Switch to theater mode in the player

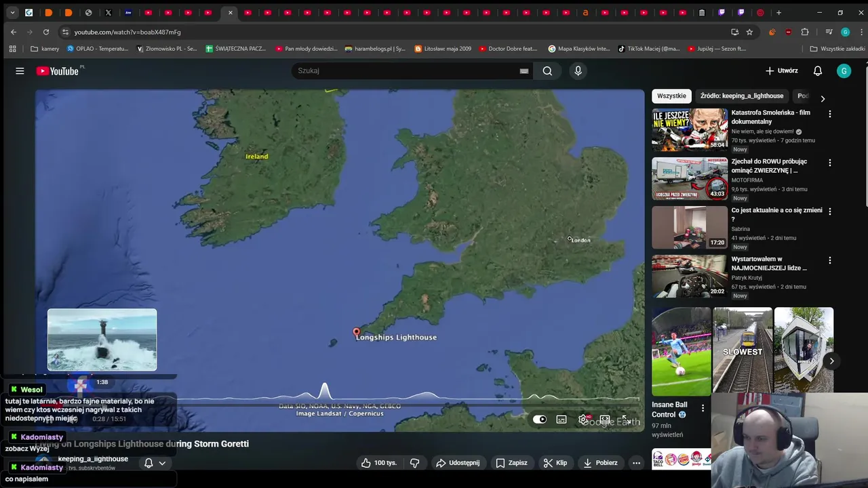[x=605, y=420]
